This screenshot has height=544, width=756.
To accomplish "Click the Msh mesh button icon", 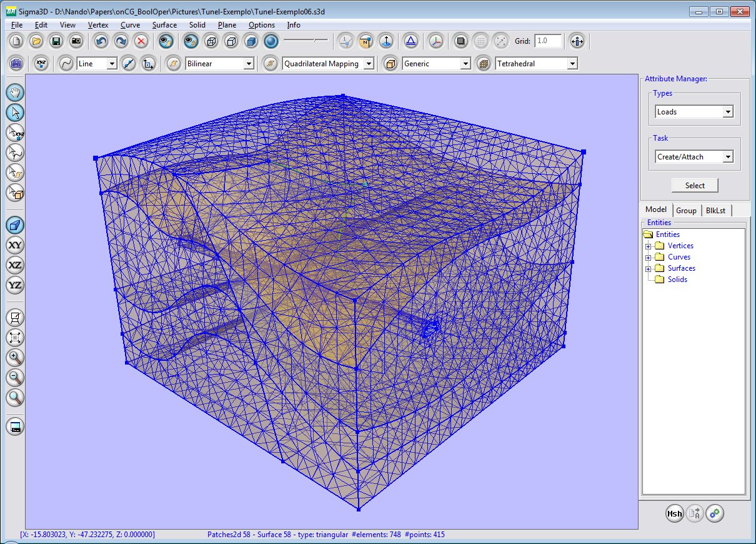I will point(674,513).
